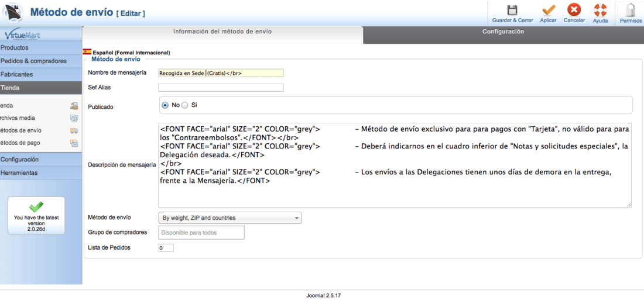
Task: Open Permisos padlock icon
Action: point(631,11)
